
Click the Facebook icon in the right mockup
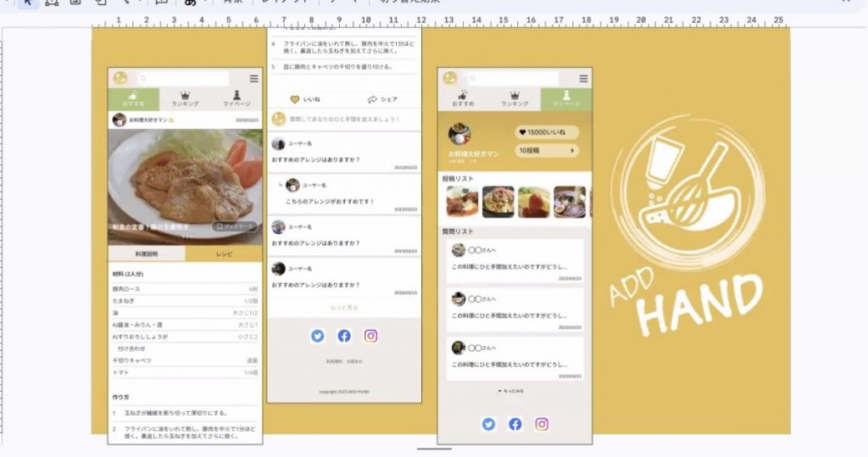click(515, 424)
